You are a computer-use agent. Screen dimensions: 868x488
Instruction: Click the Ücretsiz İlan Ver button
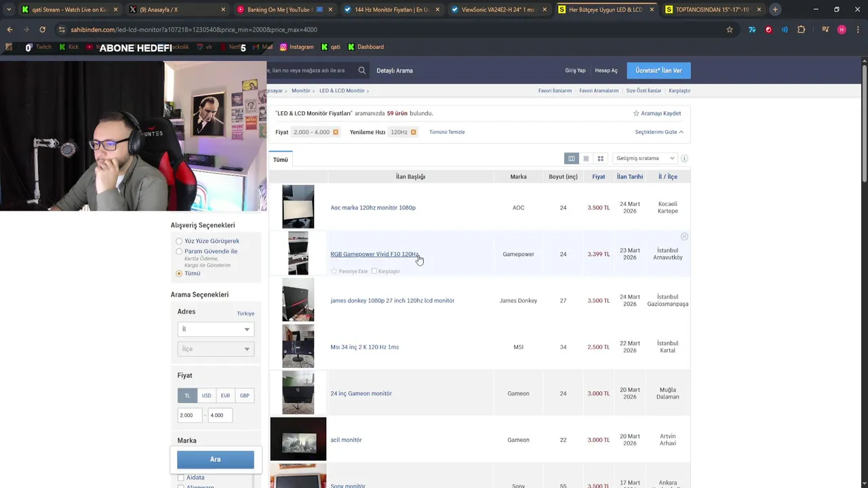click(x=658, y=70)
